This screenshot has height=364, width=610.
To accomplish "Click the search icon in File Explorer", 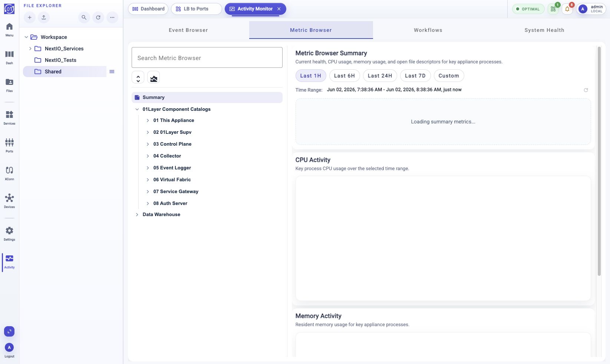I will point(84,17).
